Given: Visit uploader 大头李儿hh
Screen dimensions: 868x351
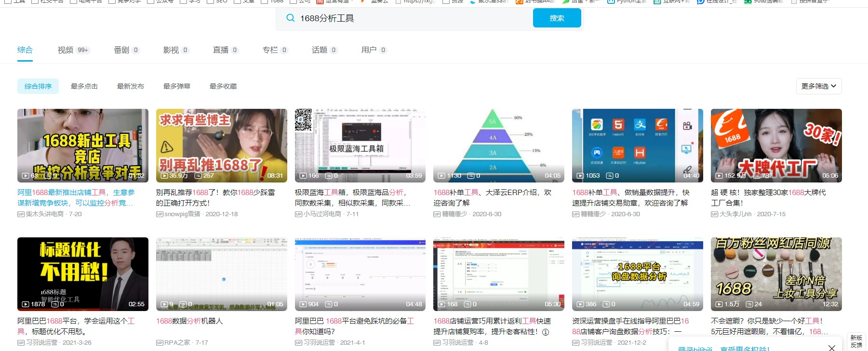Looking at the screenshot, I should (x=735, y=214).
